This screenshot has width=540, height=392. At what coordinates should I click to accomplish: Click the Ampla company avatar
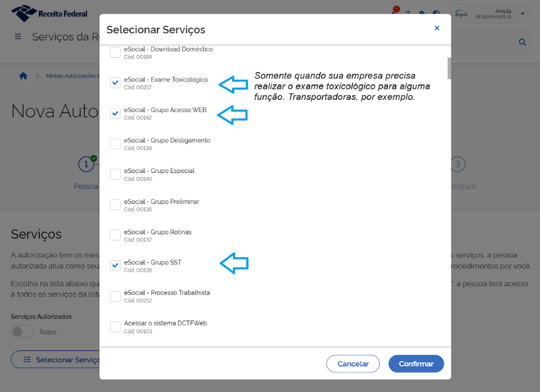[461, 14]
